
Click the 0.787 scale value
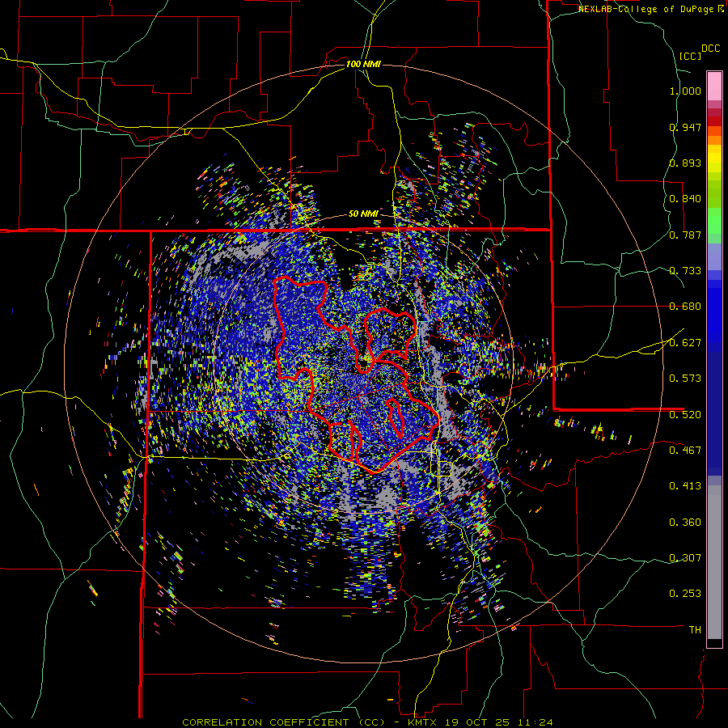coord(685,235)
